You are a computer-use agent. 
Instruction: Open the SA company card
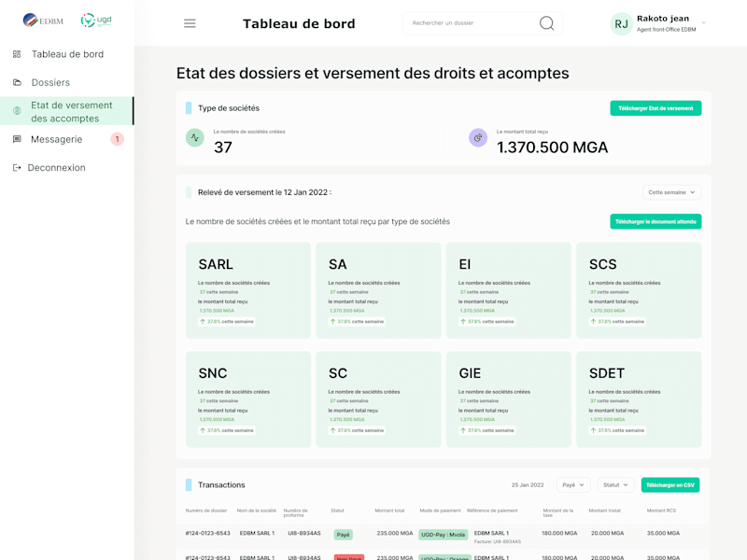[x=378, y=290]
